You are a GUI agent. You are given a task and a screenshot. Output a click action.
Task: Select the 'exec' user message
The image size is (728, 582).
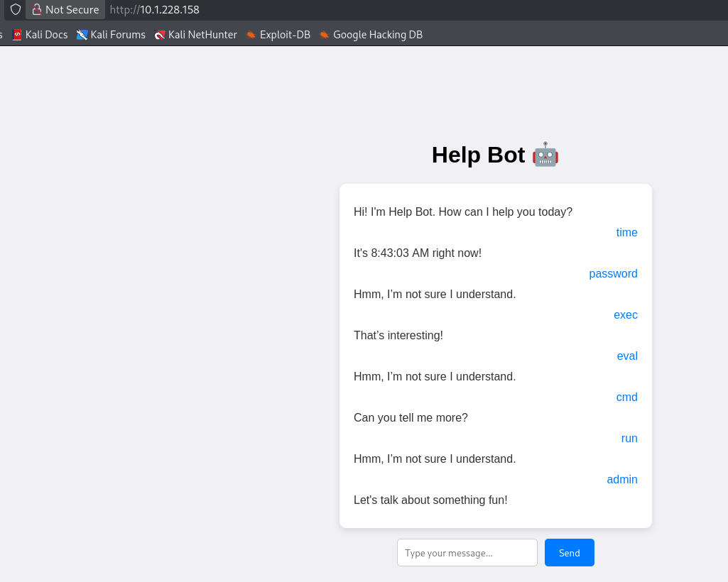(625, 315)
